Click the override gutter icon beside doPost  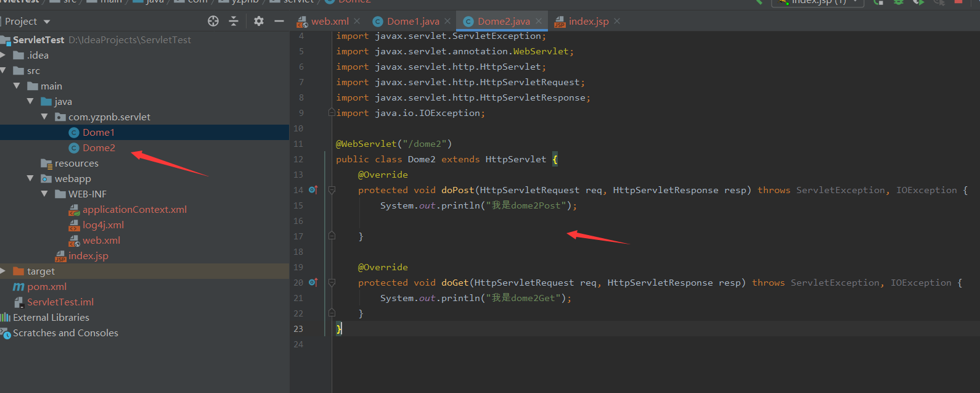313,190
